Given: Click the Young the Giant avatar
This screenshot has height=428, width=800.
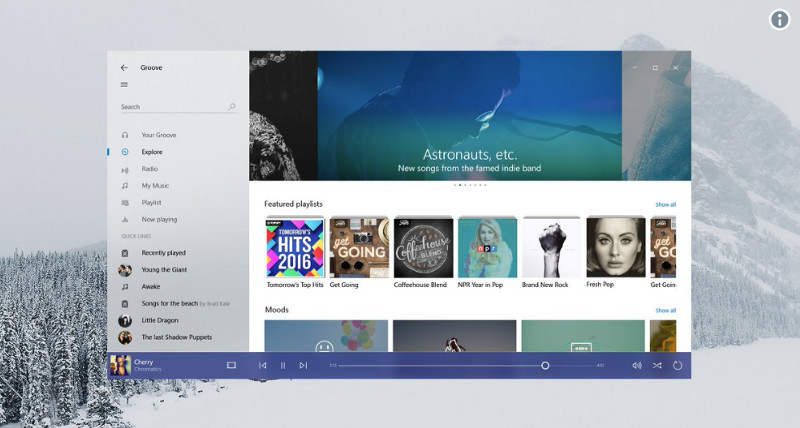Looking at the screenshot, I should [125, 270].
